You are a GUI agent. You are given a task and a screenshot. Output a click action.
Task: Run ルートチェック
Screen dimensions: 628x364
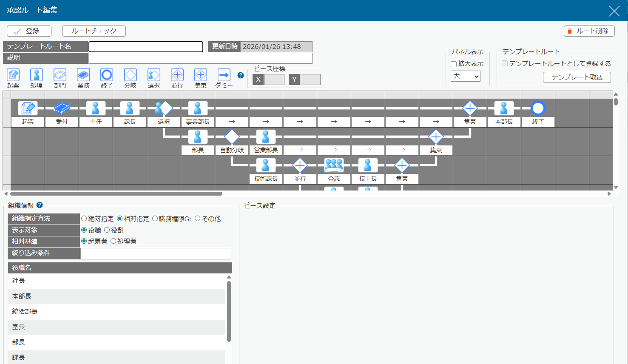94,31
